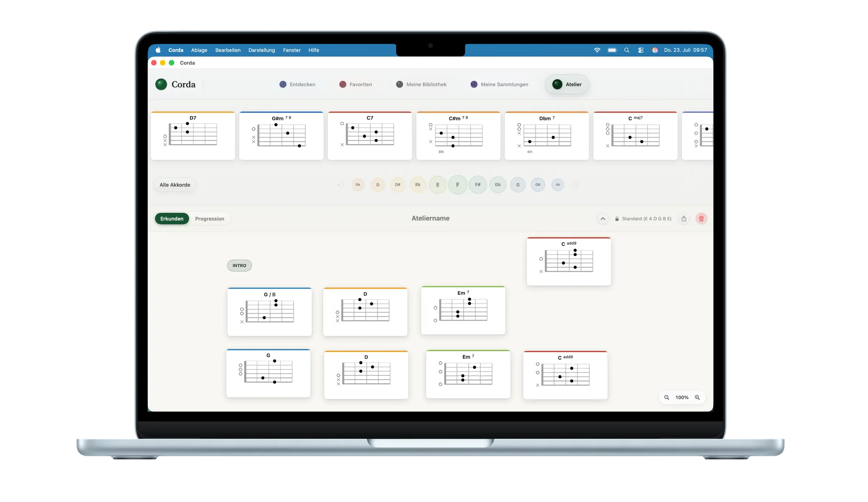Viewport: 868px width, 502px height.
Task: Switch to Erkunden mode
Action: pyautogui.click(x=172, y=218)
